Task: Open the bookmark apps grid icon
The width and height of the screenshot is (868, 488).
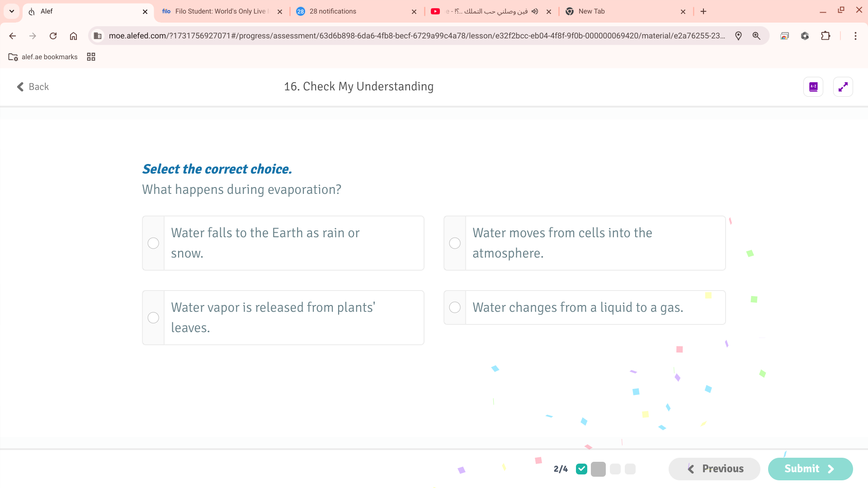Action: pyautogui.click(x=91, y=57)
